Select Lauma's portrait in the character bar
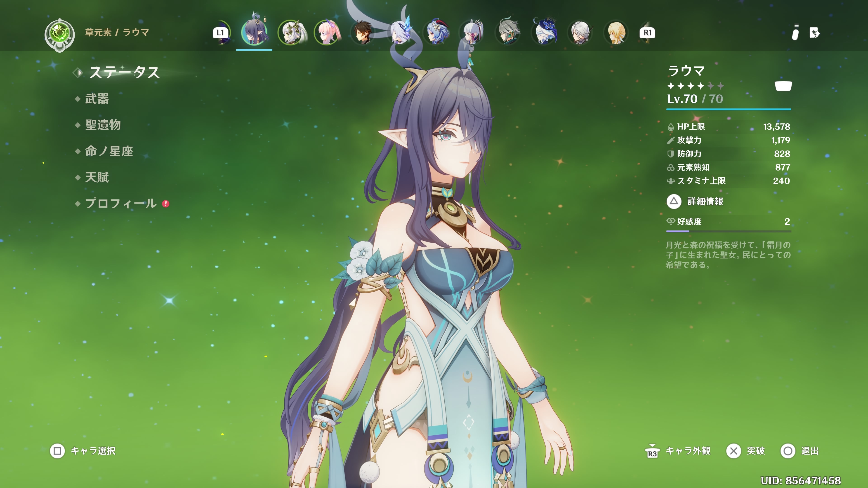The width and height of the screenshot is (868, 488). click(x=254, y=32)
